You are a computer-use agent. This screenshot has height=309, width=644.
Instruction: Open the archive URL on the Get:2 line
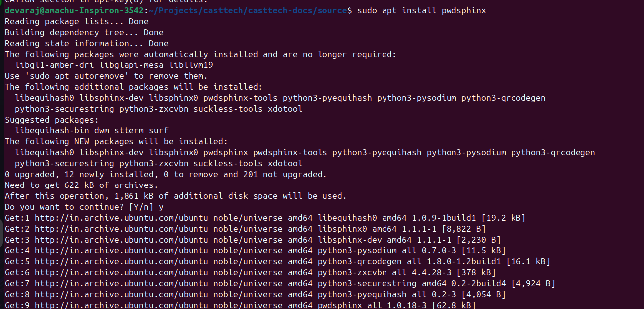pyautogui.click(x=122, y=229)
